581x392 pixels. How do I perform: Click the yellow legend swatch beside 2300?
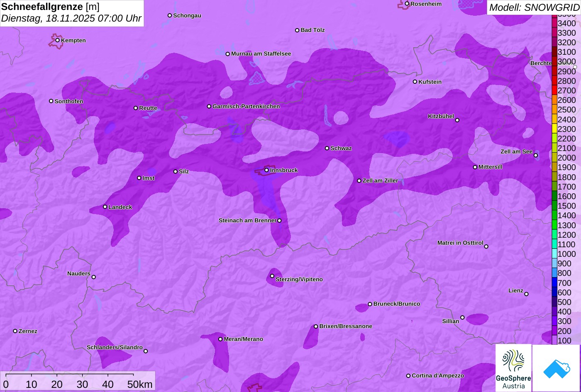pyautogui.click(x=554, y=129)
